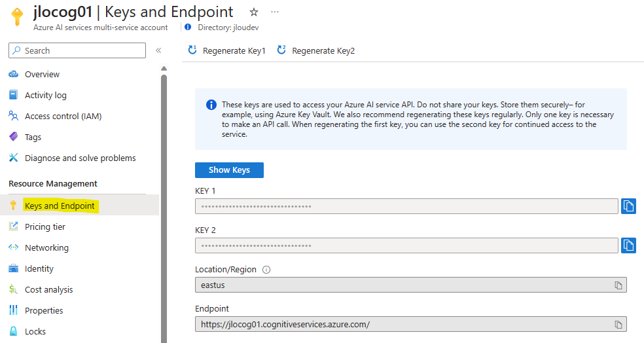Viewport: 644px width, 343px height.
Task: Click the Pricing tier icon
Action: 14,226
